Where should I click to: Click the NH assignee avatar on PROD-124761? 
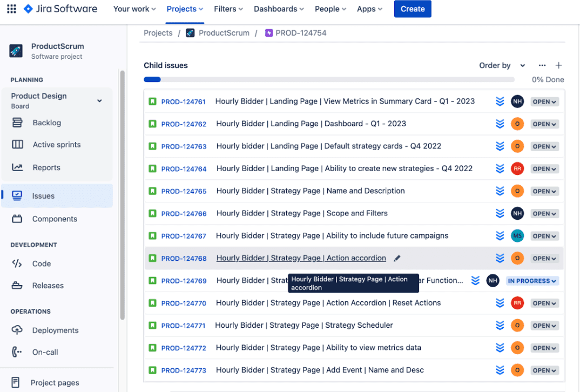coord(517,102)
